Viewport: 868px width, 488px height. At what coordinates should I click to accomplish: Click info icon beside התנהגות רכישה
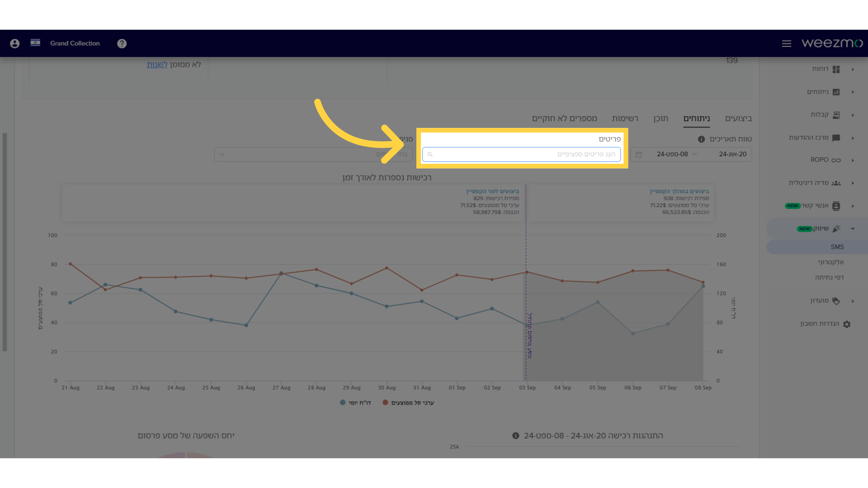click(515, 436)
